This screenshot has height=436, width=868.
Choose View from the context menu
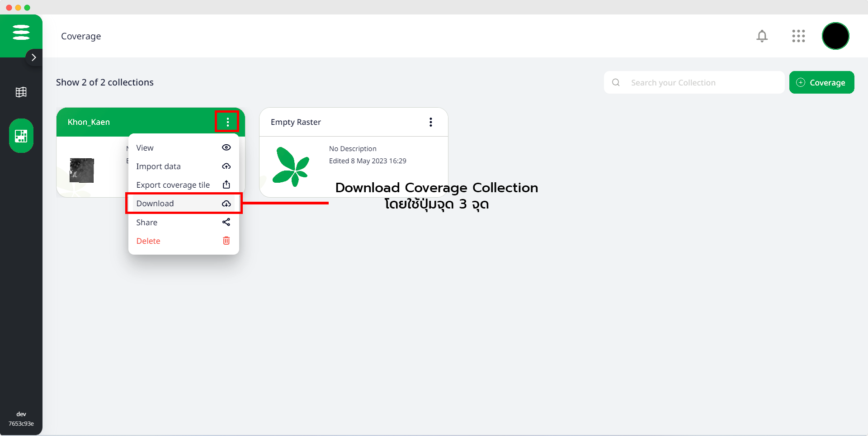tap(184, 148)
